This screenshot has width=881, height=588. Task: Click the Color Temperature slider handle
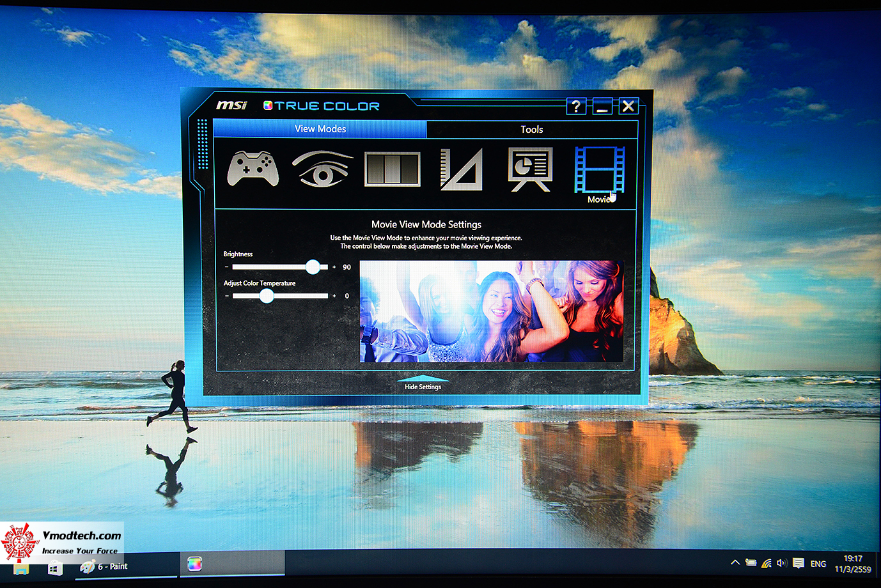click(267, 296)
